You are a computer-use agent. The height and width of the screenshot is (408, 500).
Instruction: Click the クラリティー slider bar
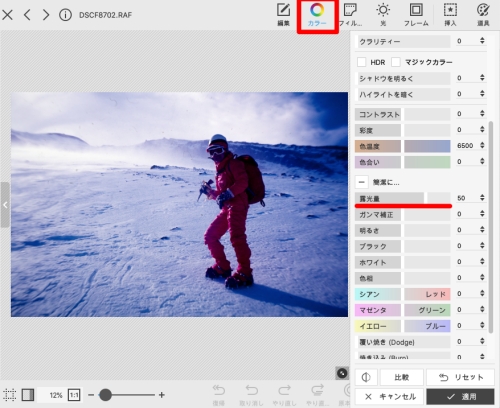403,42
